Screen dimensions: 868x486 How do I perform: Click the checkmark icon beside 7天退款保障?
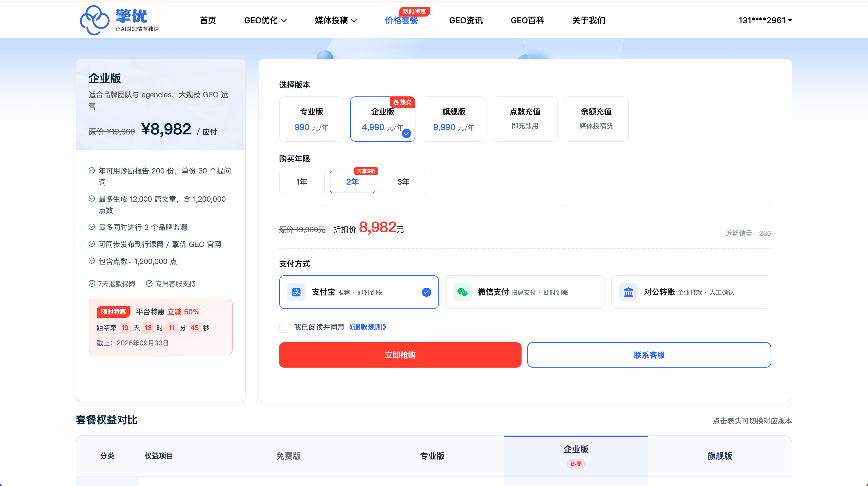(92, 283)
